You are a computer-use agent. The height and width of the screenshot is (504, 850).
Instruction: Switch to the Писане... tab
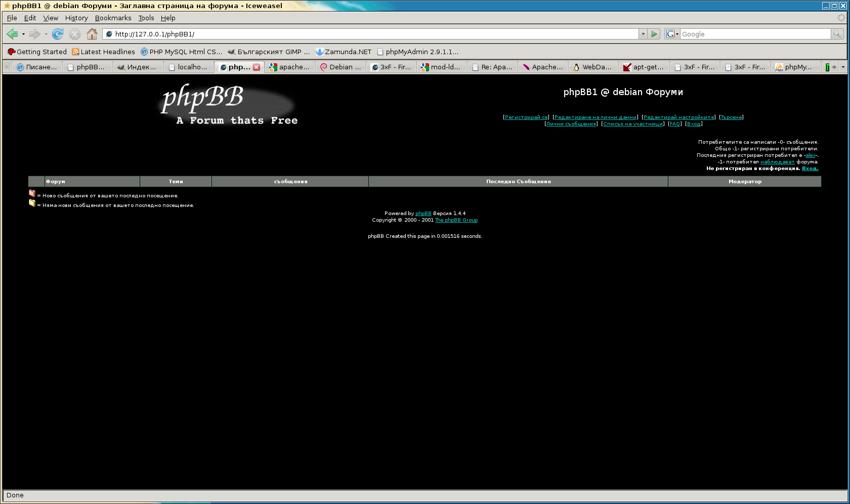tap(37, 67)
